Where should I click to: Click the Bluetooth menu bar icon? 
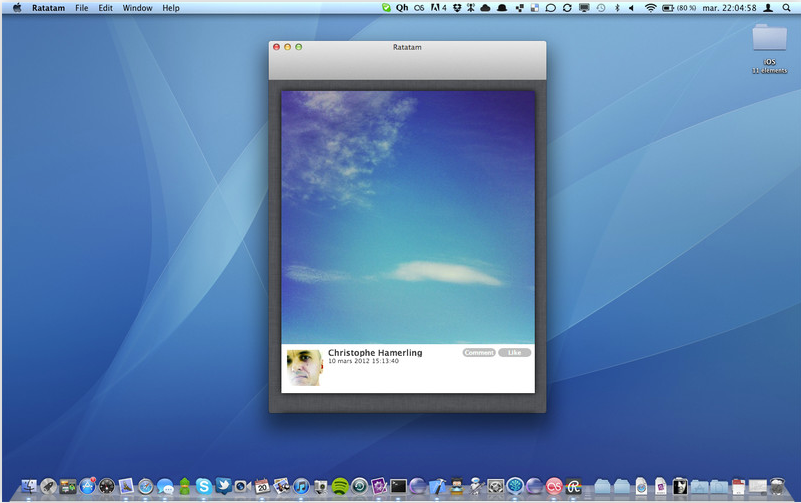point(617,8)
